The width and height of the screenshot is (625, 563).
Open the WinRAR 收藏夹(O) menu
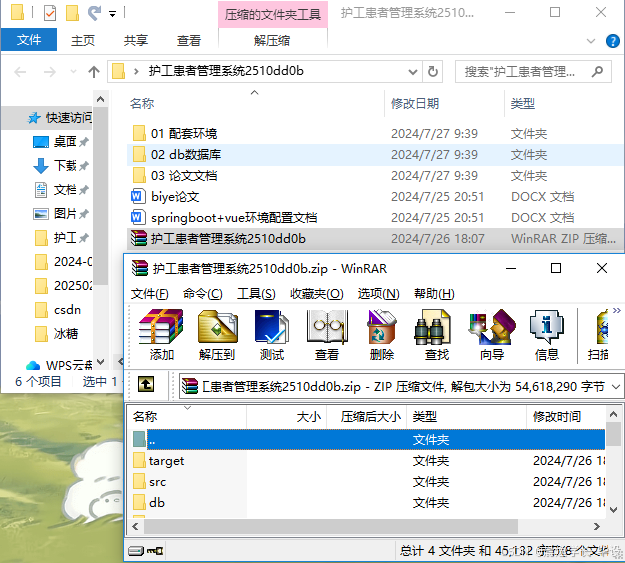[316, 294]
